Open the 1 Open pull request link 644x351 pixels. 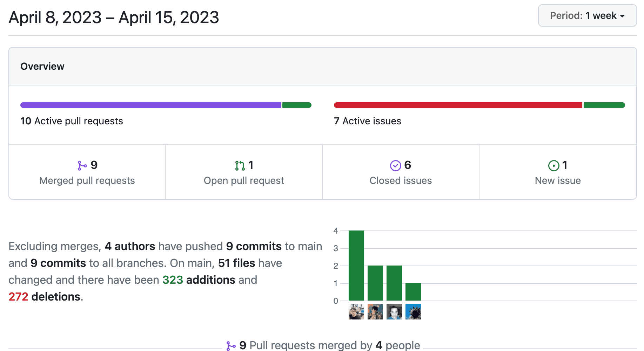click(244, 172)
